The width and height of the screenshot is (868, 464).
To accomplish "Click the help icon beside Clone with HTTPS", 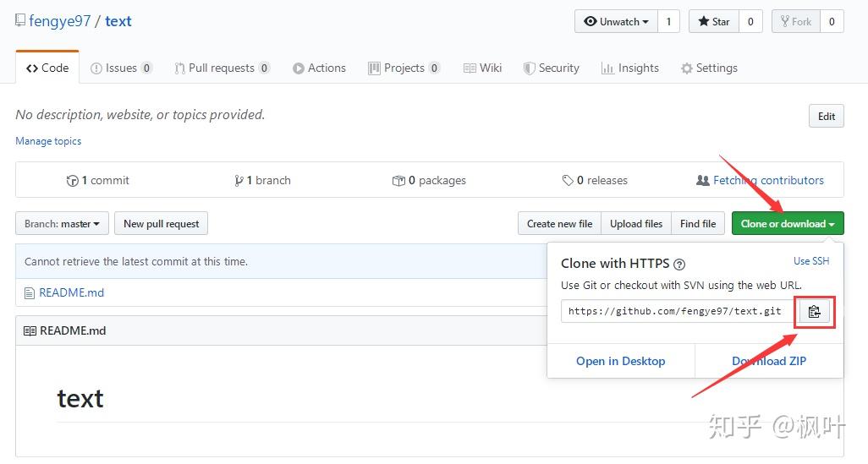I will pos(678,264).
